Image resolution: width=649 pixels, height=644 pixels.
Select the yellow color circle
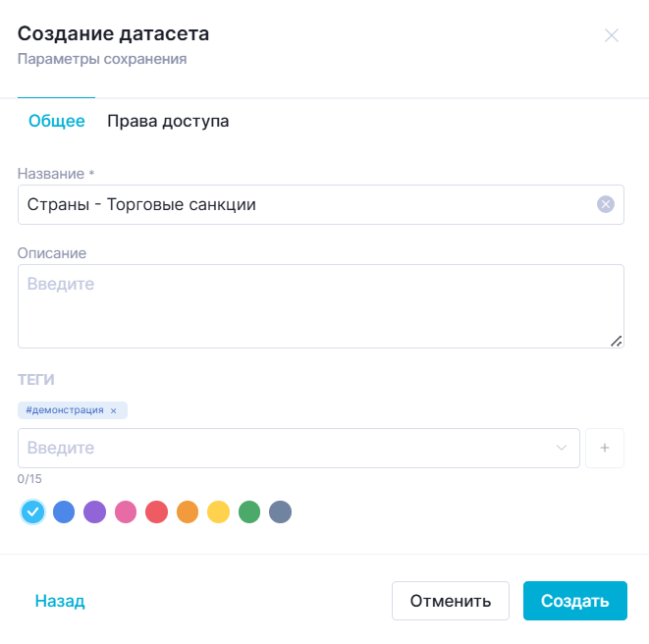pyautogui.click(x=218, y=511)
